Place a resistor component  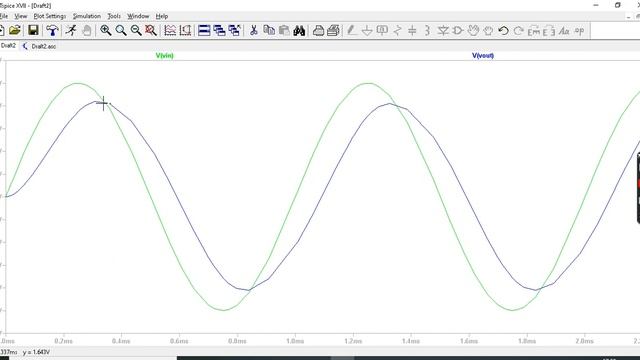397,30
